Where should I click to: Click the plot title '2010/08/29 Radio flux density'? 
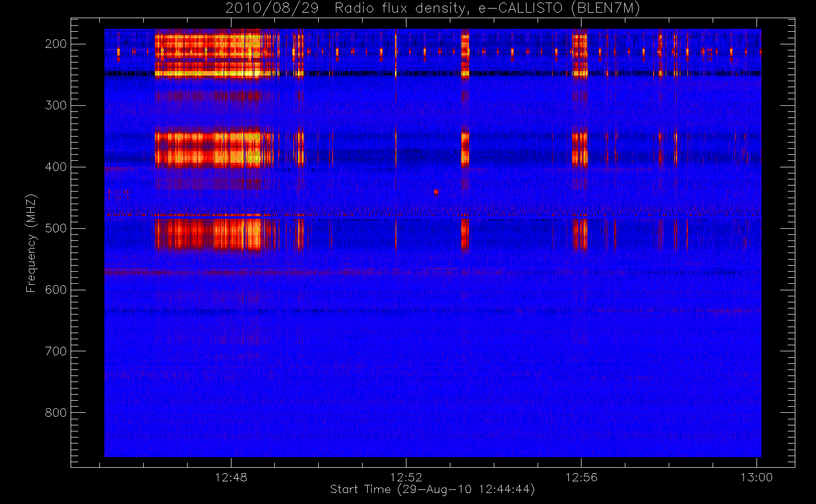tap(432, 9)
